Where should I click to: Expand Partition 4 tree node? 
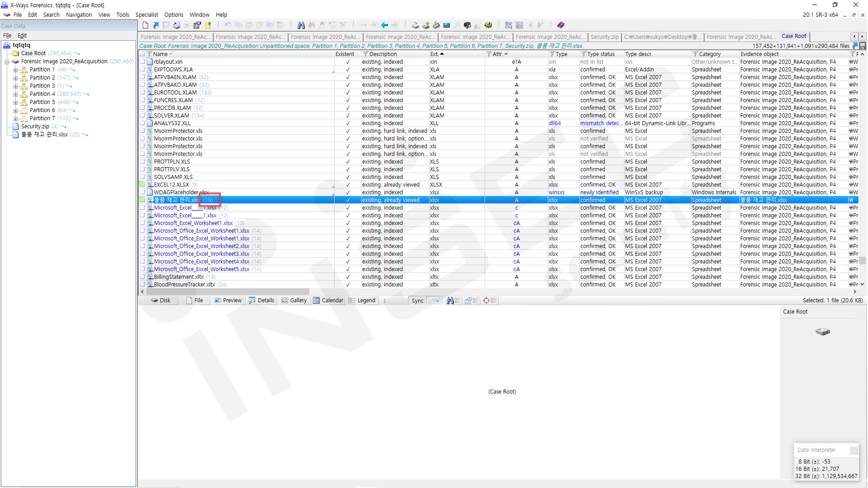tap(16, 94)
